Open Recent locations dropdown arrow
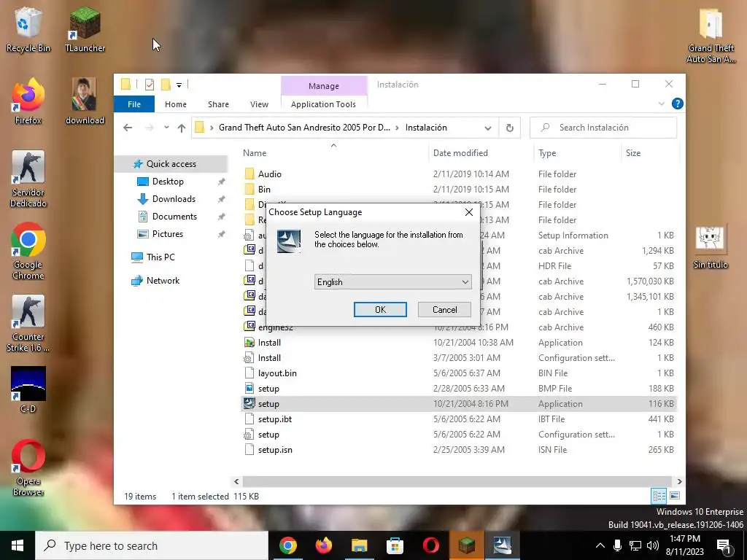The image size is (747, 560). coord(166,128)
